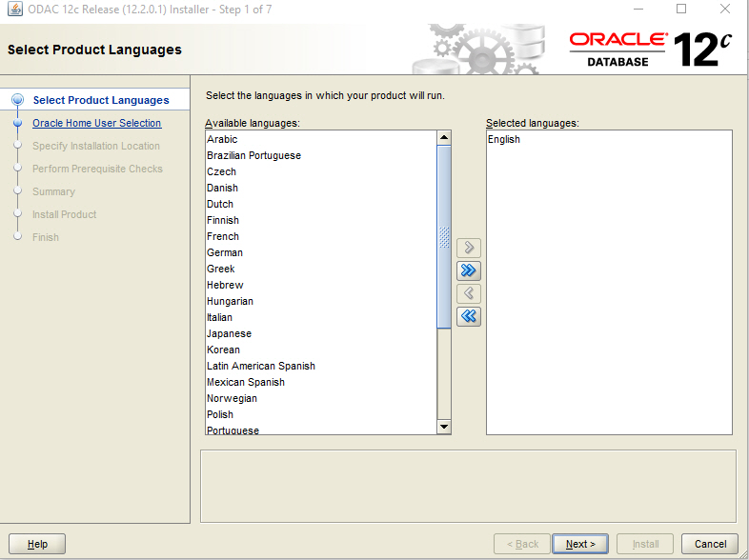
Task: Pick French in the available list
Action: pos(321,237)
